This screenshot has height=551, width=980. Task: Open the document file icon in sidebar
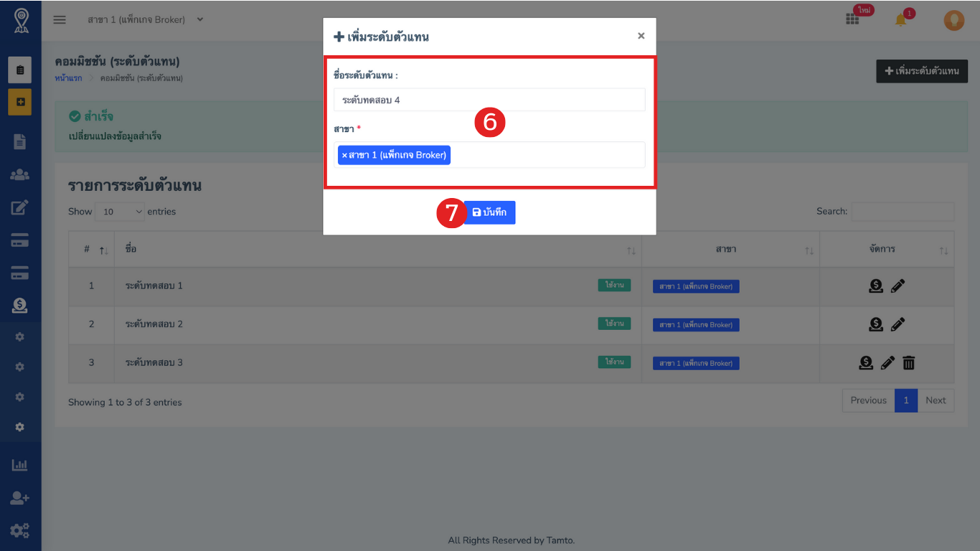[20, 142]
